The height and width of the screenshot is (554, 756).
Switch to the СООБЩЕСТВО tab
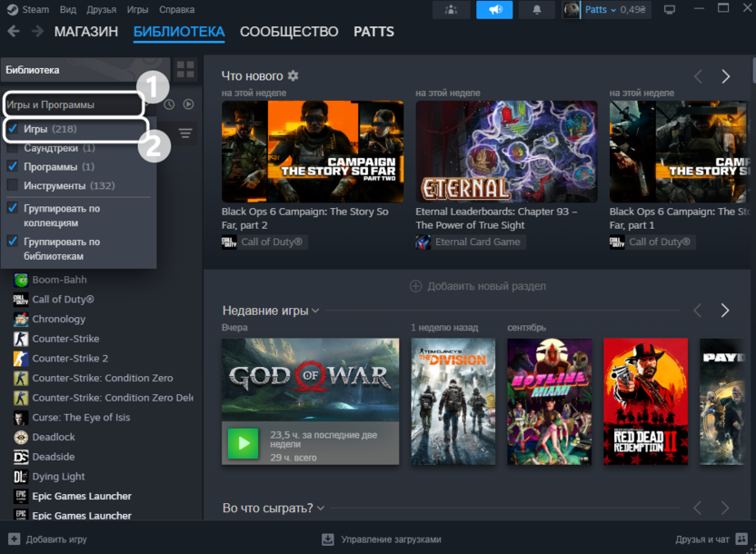tap(289, 32)
